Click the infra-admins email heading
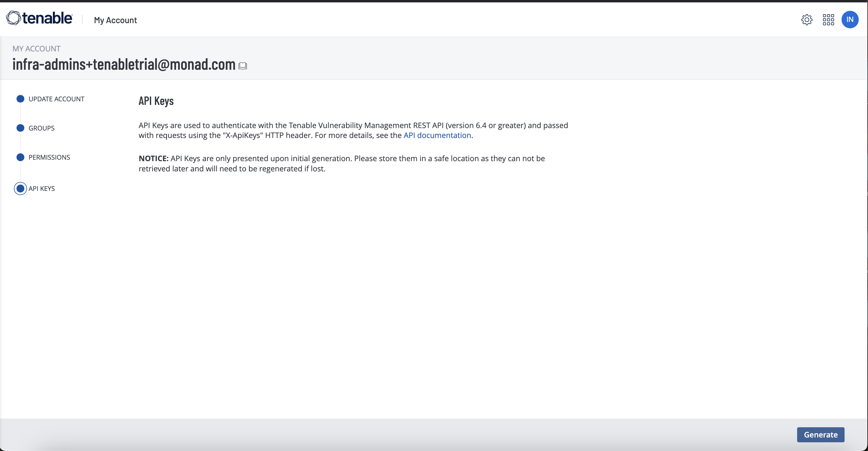The width and height of the screenshot is (868, 451). pos(124,64)
